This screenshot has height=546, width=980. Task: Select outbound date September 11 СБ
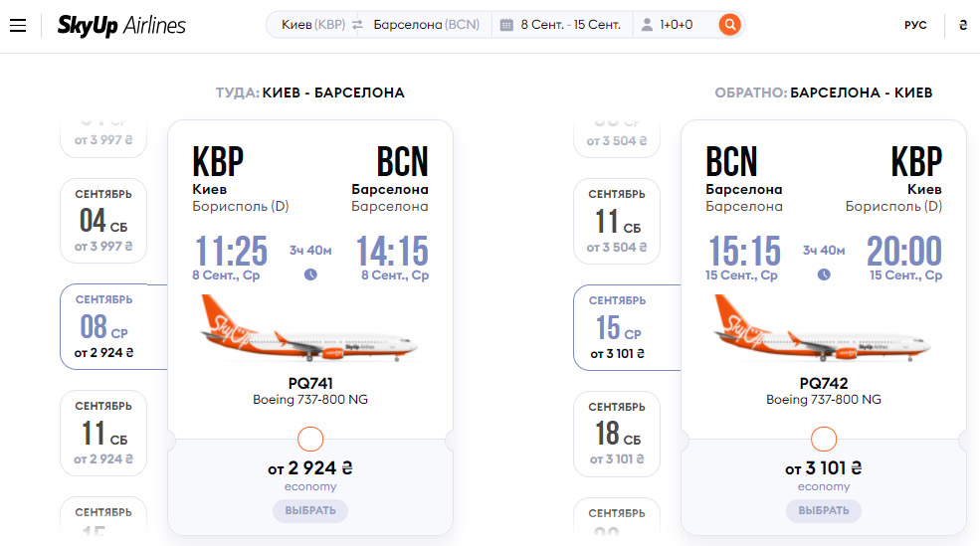pos(103,433)
